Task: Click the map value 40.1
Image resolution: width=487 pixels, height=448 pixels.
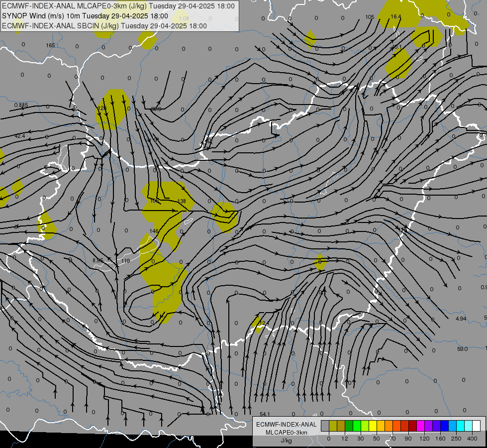Action: click(396, 47)
